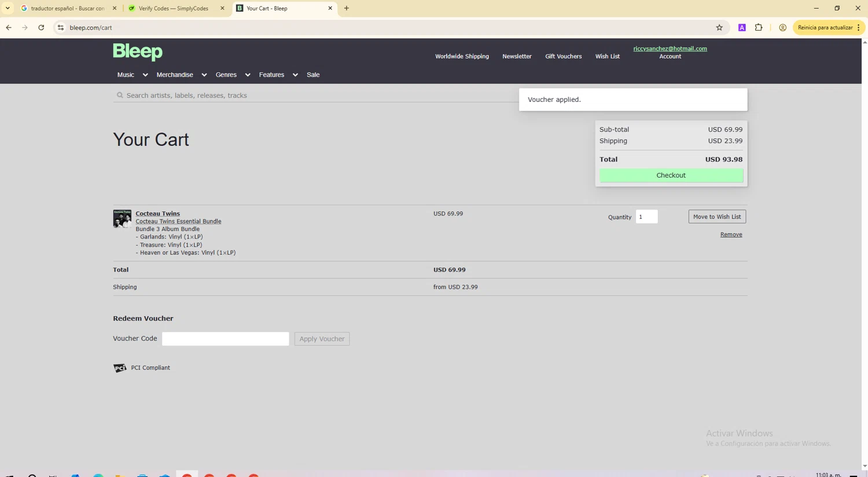Click the Reinicia para actualizar button
868x477 pixels.
pyautogui.click(x=829, y=27)
